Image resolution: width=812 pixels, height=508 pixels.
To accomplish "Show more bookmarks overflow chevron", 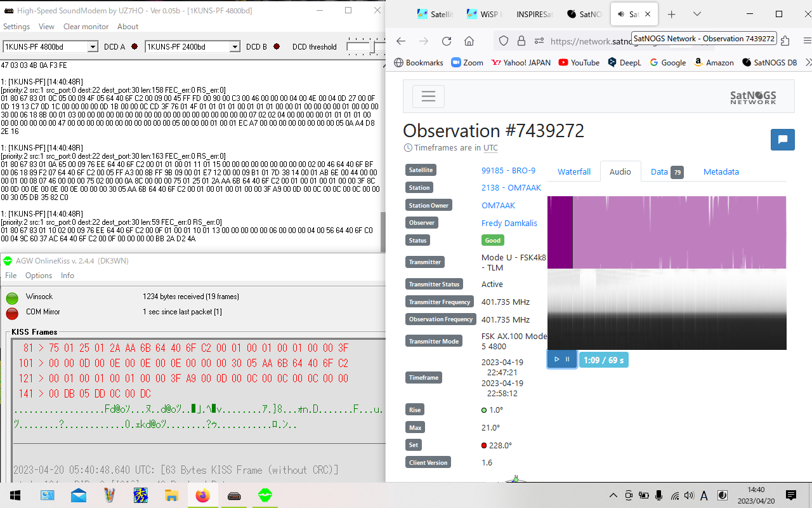I will tap(808, 62).
